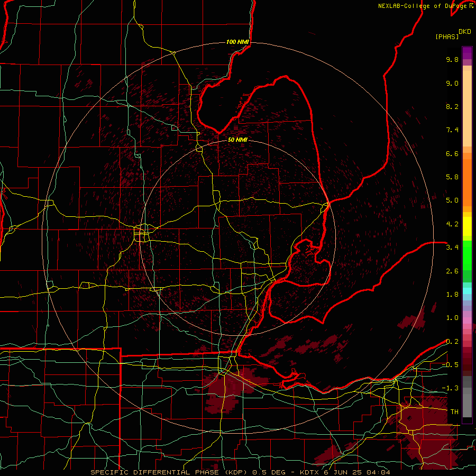The image size is (476, 476).
Task: Click the KDTX 6 JUN 25 04:04 timestamp
Action: pyautogui.click(x=345, y=472)
